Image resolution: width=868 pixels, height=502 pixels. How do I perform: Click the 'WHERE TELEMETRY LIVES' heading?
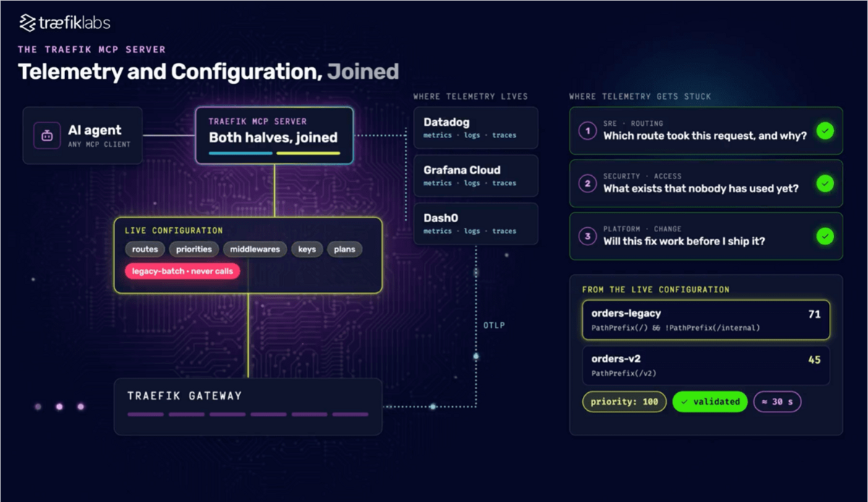(470, 96)
